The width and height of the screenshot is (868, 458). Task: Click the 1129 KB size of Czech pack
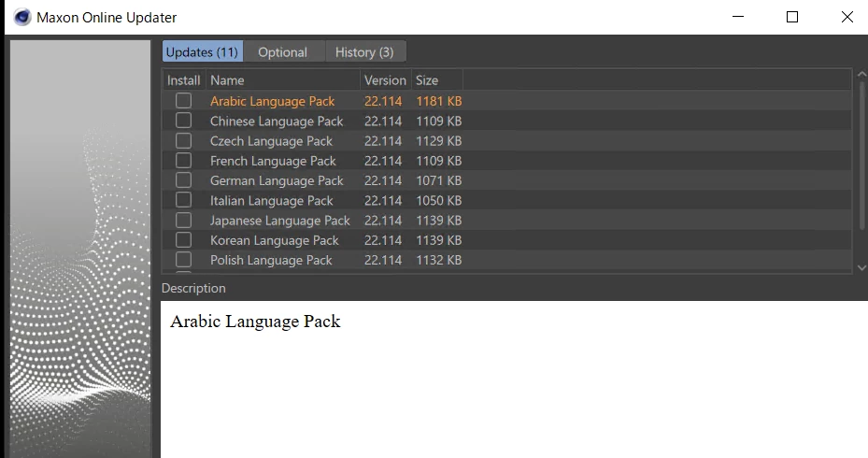coord(439,141)
